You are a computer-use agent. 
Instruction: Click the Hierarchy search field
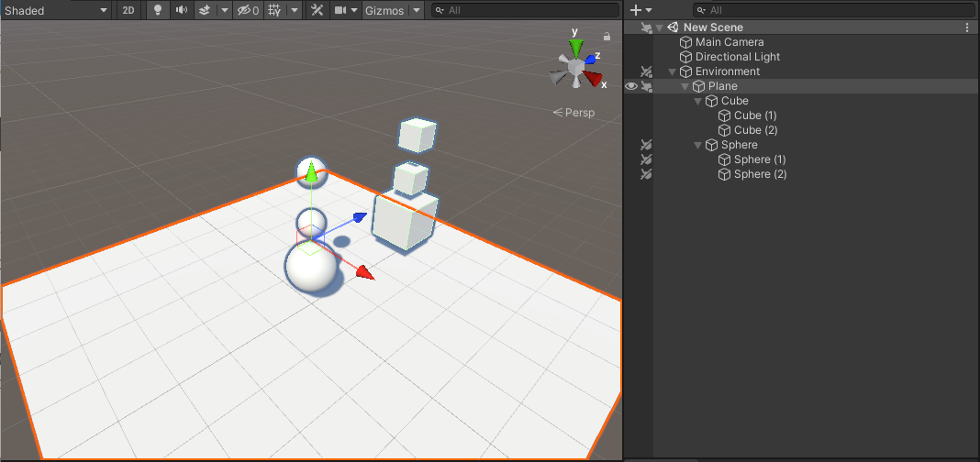coord(834,10)
